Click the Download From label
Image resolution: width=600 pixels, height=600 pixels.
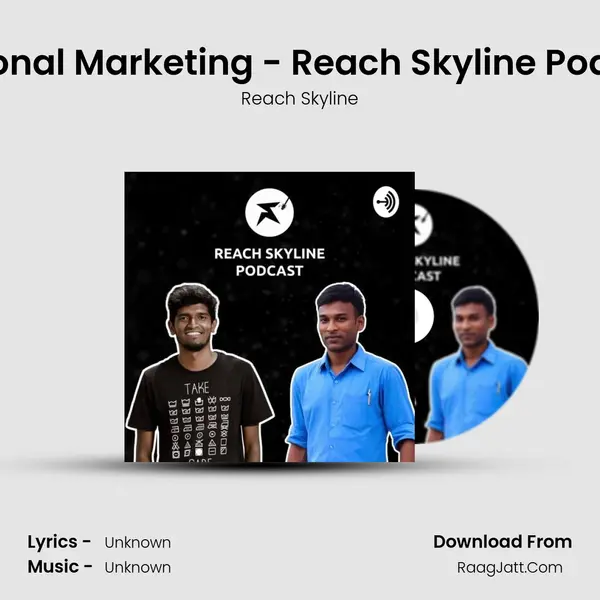(502, 542)
